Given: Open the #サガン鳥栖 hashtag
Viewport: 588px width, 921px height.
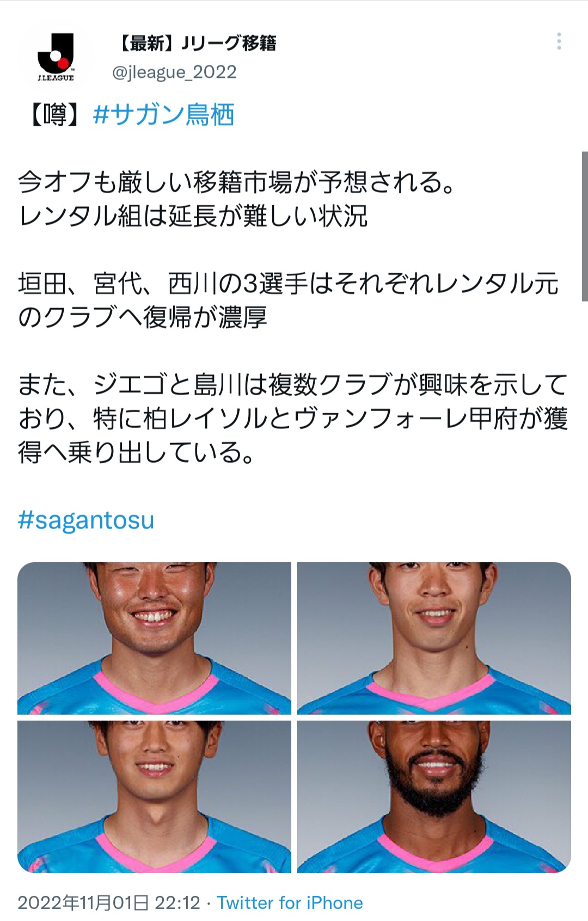Looking at the screenshot, I should coord(164,115).
